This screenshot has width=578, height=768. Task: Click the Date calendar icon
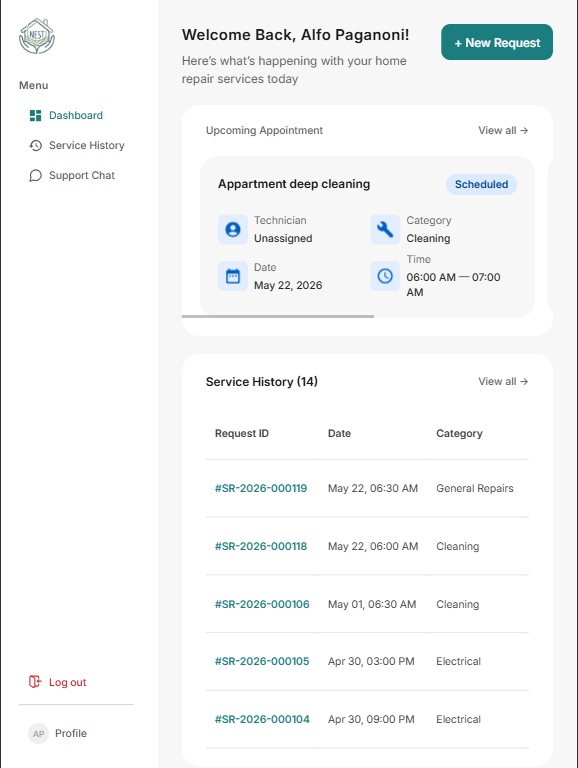[x=233, y=276]
